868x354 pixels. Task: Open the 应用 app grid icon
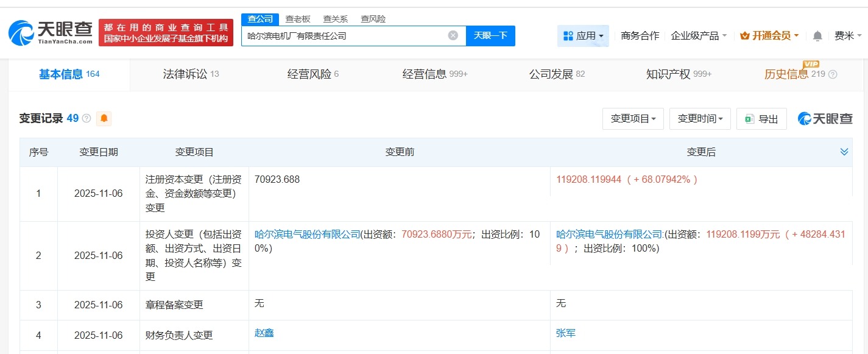click(x=568, y=35)
